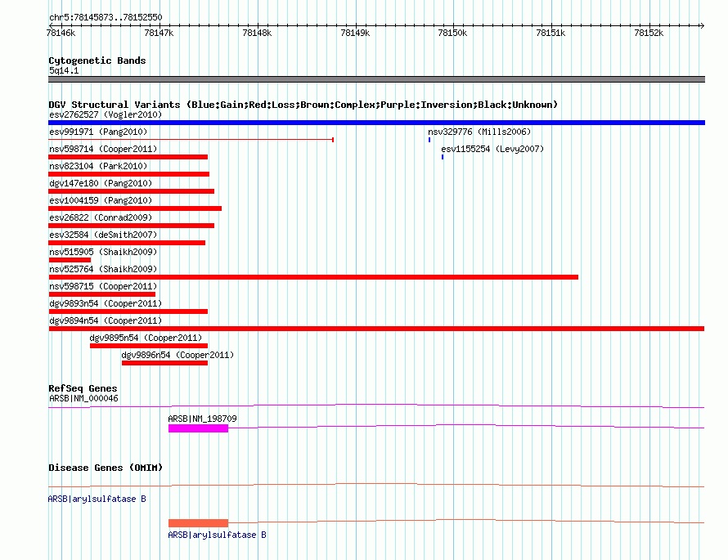Image resolution: width=728 pixels, height=560 pixels.
Task: Click the 5q14.1 band label
Action: tap(64, 70)
